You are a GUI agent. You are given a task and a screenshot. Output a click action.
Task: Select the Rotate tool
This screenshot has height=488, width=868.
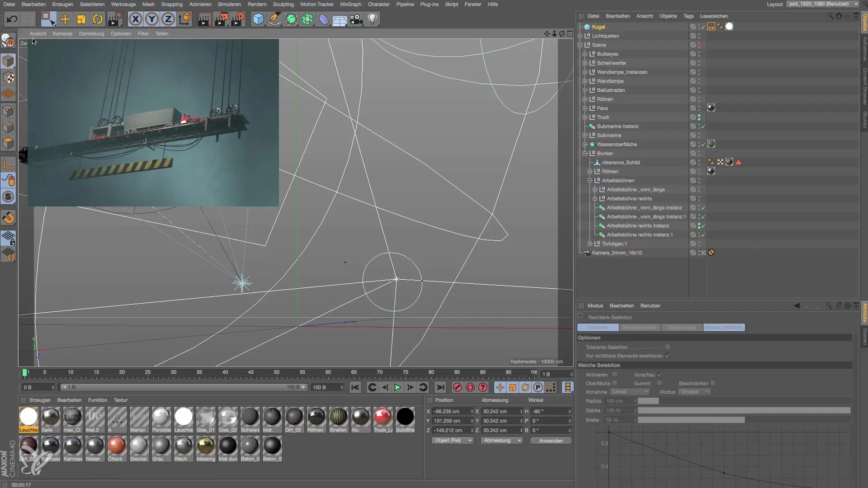point(98,19)
